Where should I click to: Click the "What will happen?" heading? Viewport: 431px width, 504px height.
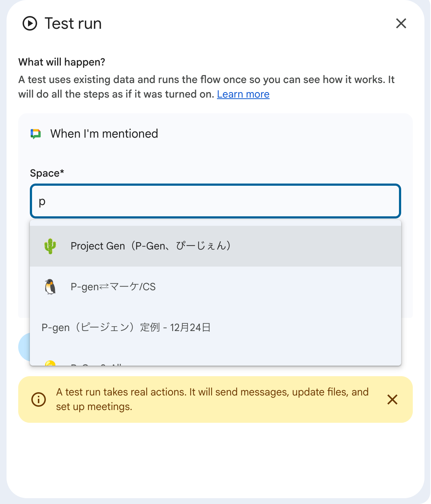click(x=62, y=62)
